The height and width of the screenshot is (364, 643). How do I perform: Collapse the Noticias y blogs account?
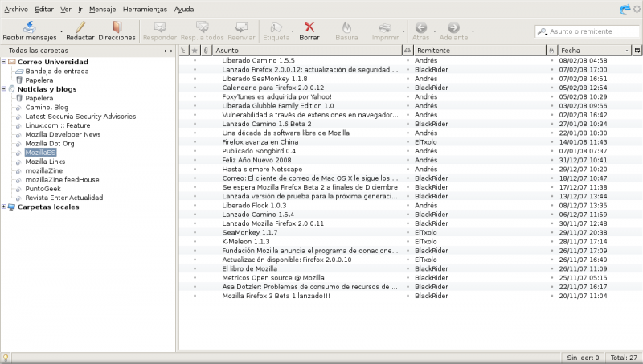tap(4, 89)
